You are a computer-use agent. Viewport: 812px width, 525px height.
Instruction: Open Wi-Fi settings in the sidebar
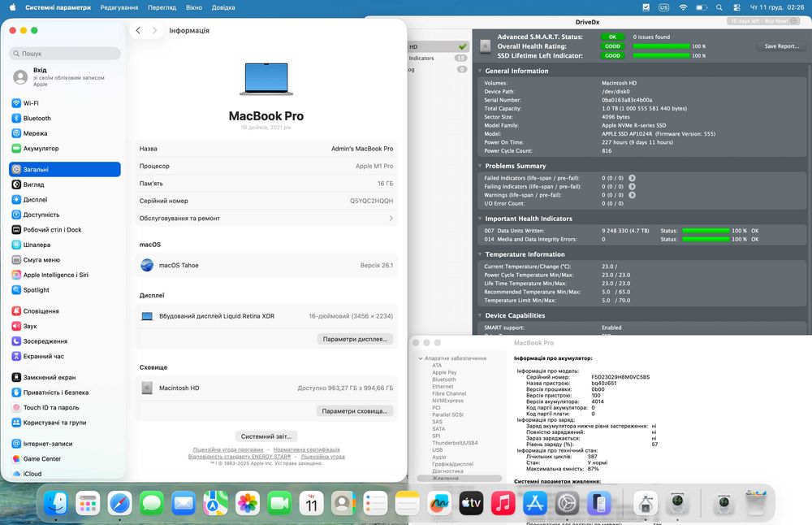point(65,103)
